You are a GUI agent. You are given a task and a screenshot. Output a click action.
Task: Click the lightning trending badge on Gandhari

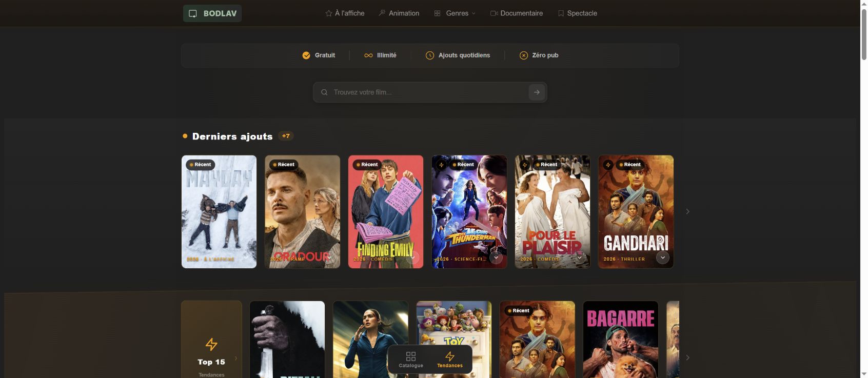[608, 165]
